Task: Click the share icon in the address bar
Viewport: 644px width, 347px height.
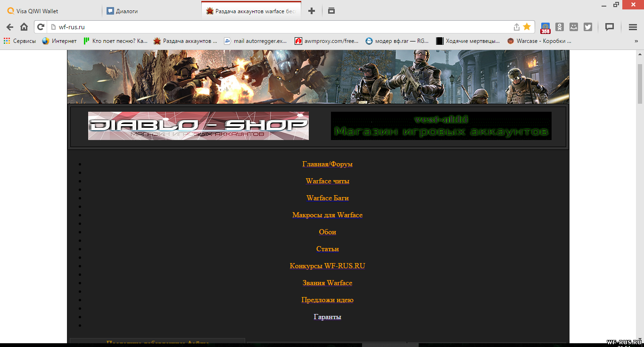Action: point(516,27)
